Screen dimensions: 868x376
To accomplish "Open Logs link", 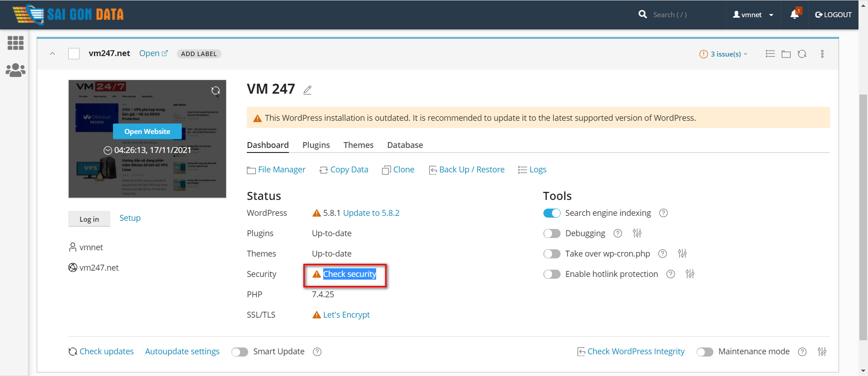I will [532, 170].
